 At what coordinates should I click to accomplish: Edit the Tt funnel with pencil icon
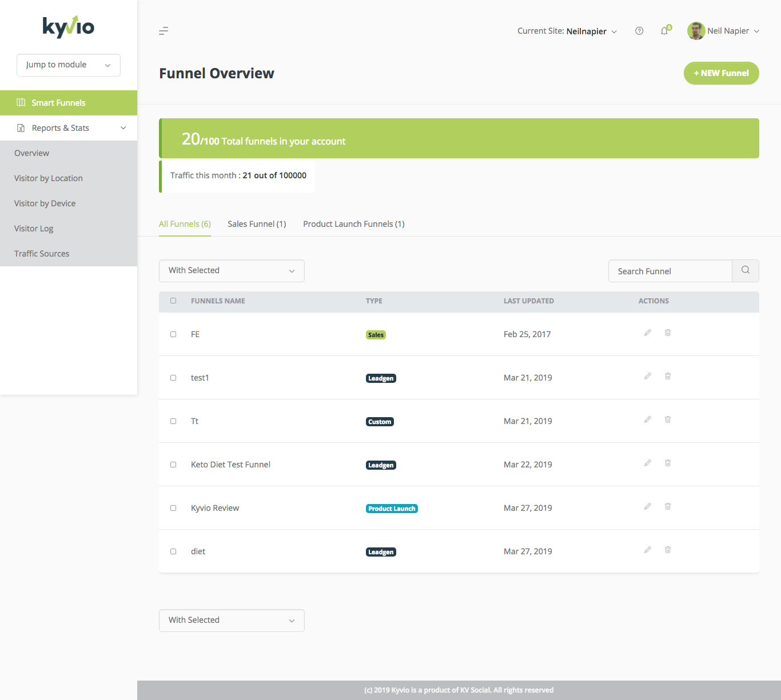click(x=648, y=419)
